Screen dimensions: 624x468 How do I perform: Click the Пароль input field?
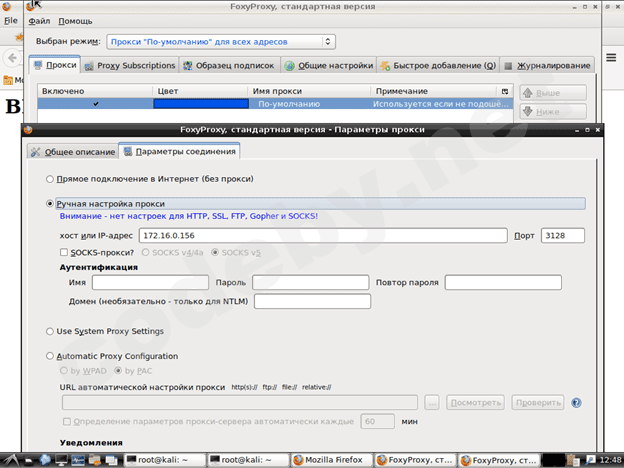click(310, 283)
